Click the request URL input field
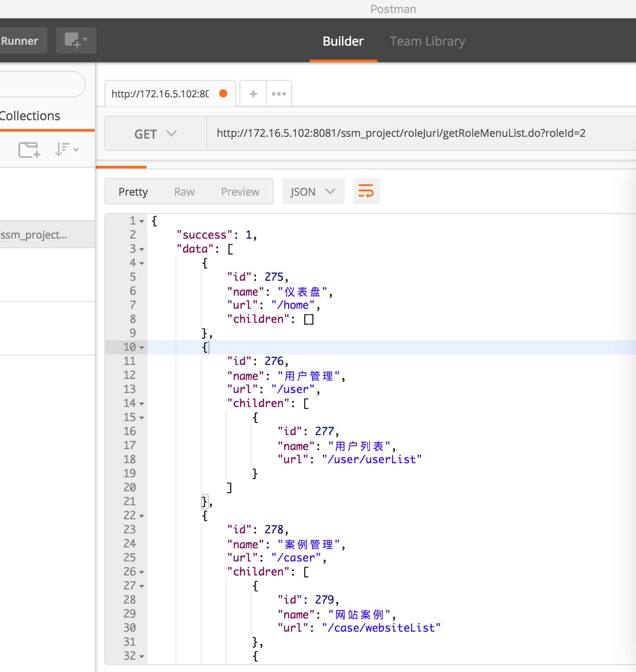Image resolution: width=636 pixels, height=672 pixels. point(421,133)
